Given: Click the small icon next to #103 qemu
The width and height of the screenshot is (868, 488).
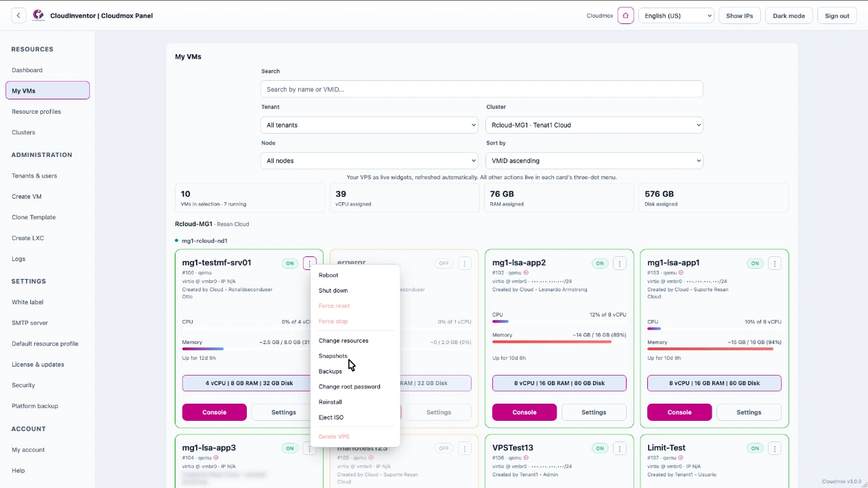Looking at the screenshot, I should 681,273.
